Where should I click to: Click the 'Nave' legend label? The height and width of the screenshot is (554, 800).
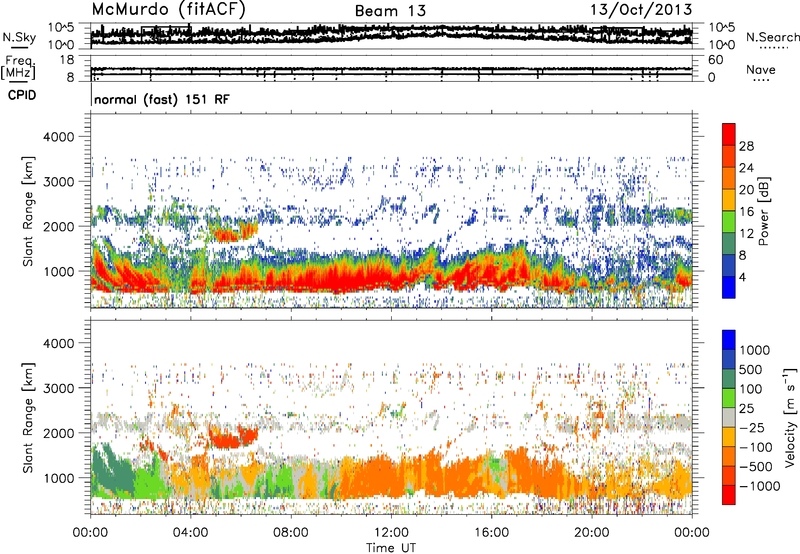tap(761, 70)
